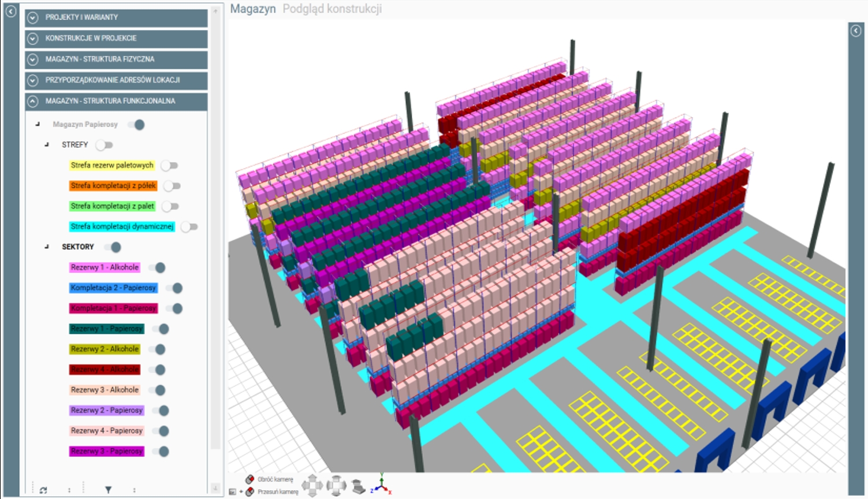Click the right panel collapse arrow icon
868x499 pixels.
(x=856, y=31)
